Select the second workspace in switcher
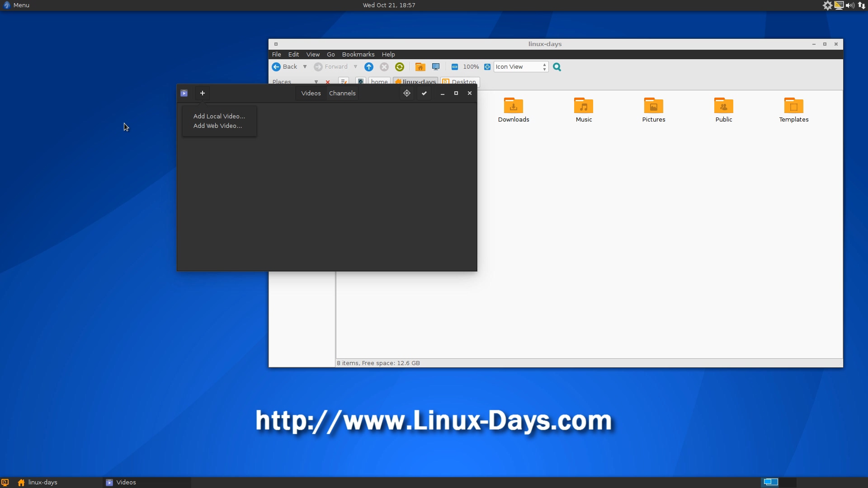Screen dimensions: 868x488 [x=788, y=482]
